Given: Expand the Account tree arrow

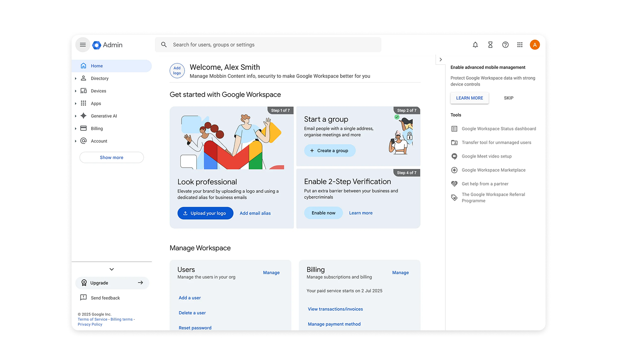Looking at the screenshot, I should point(76,141).
